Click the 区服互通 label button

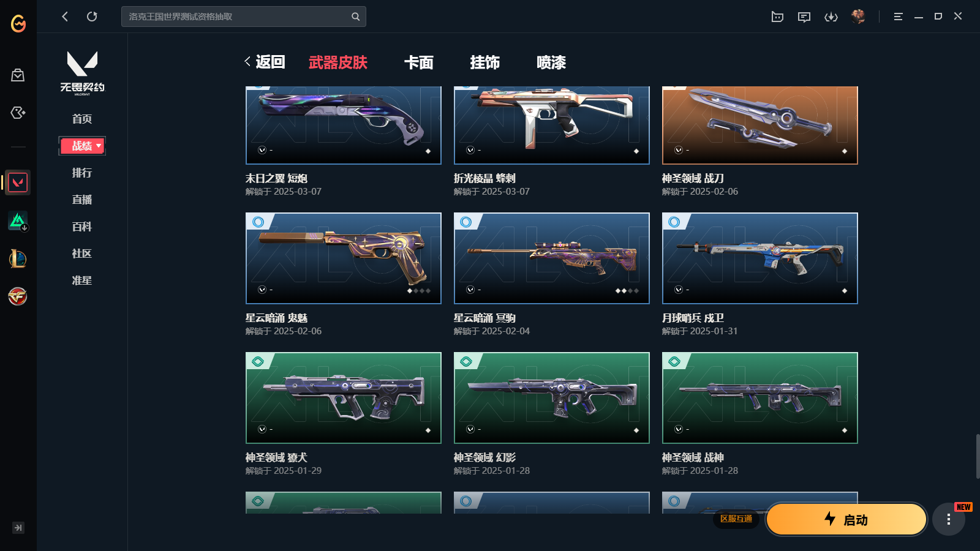tap(736, 519)
